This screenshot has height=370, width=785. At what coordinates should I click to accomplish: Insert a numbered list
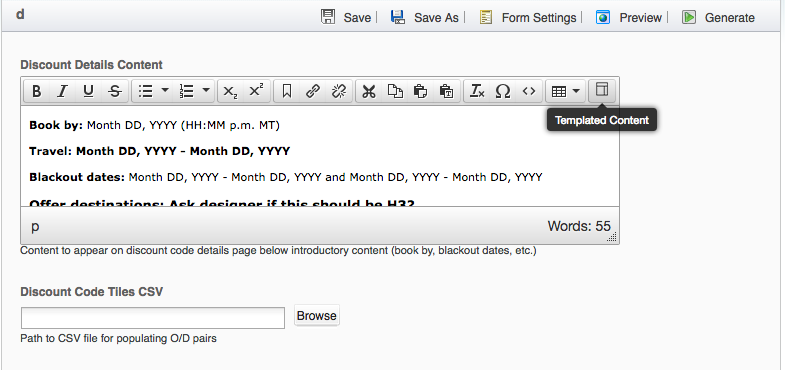187,91
